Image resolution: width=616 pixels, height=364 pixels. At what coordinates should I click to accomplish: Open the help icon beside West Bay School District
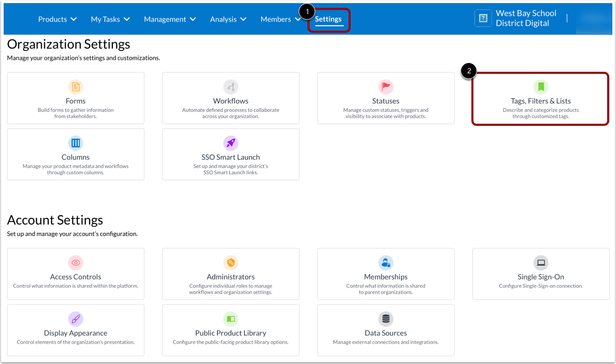(x=483, y=18)
